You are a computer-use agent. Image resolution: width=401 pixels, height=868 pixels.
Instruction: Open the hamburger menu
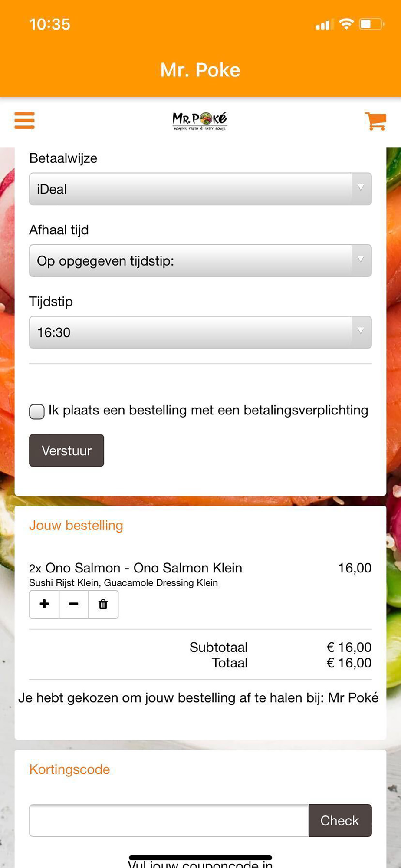pyautogui.click(x=24, y=121)
